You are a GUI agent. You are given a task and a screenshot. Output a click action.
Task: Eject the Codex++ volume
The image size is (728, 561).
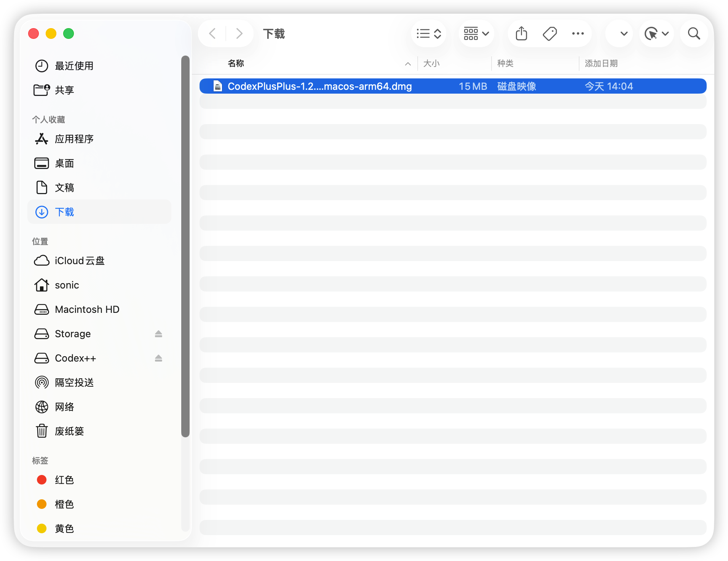[158, 358]
